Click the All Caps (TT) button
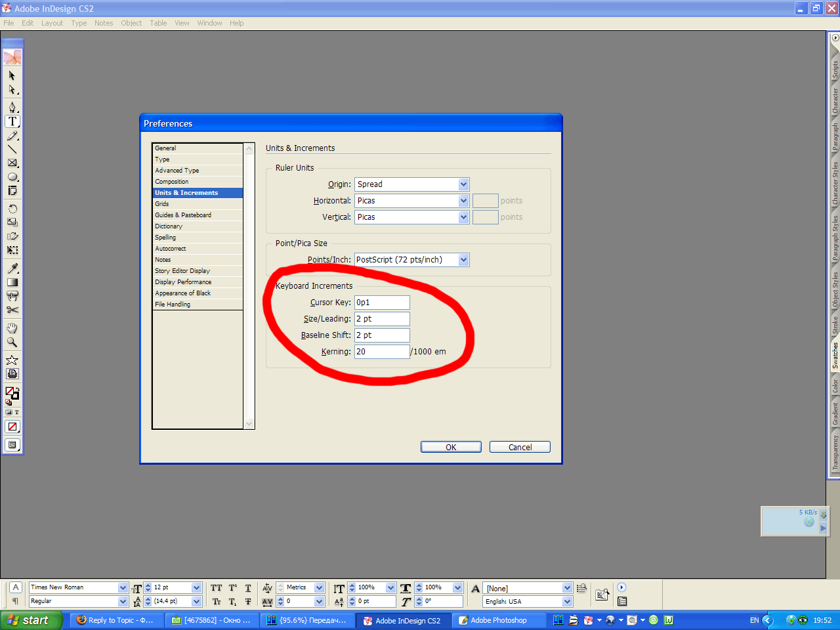Viewport: 840px width, 630px height. tap(217, 588)
